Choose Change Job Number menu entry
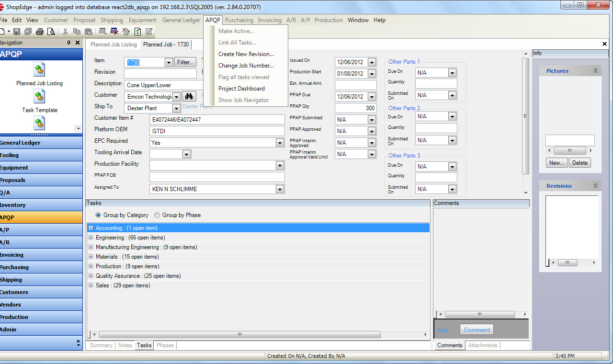Screen dimensions: 613x364 coord(246,66)
